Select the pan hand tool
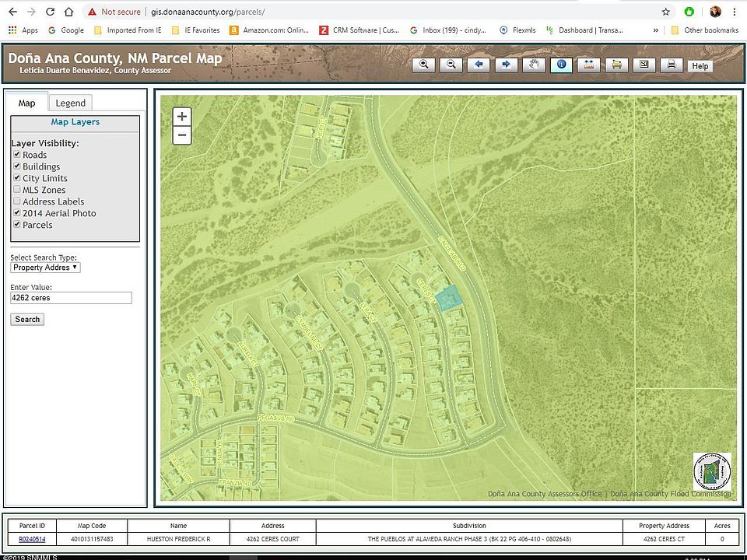Screen dimensions: 747x560 534,65
